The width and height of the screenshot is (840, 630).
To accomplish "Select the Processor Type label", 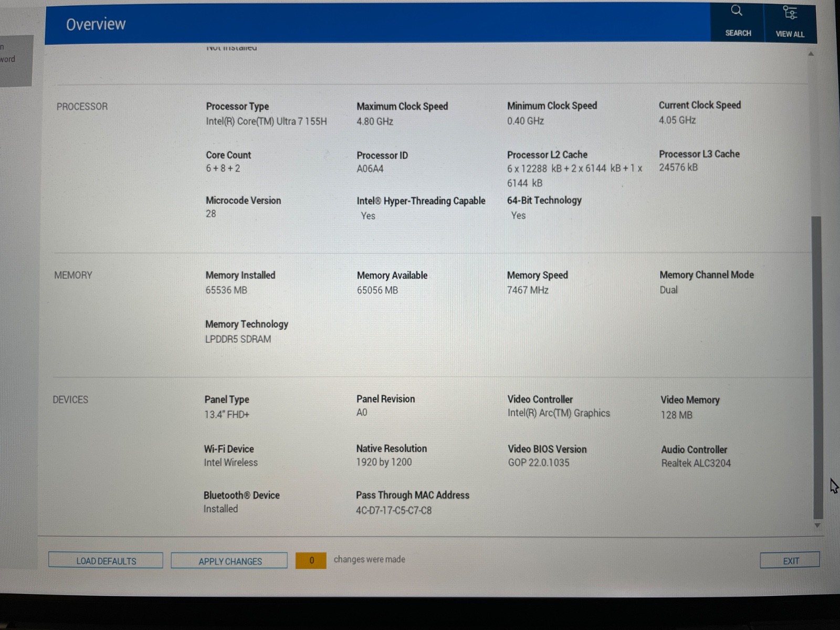I will tap(237, 106).
